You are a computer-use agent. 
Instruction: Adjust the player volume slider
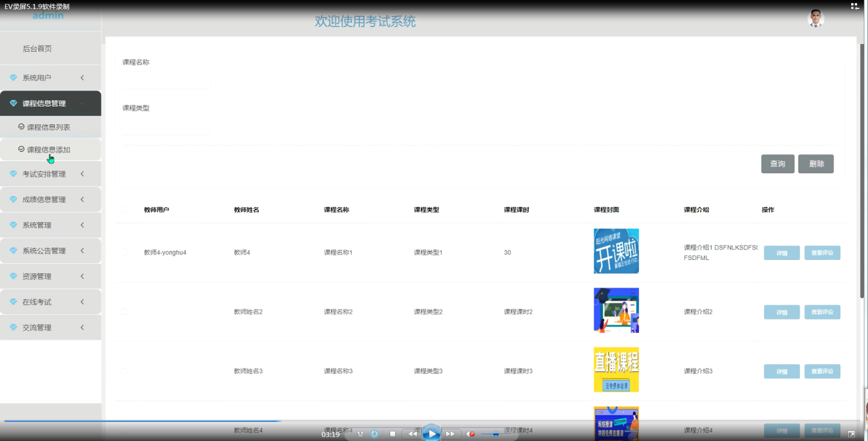click(496, 435)
